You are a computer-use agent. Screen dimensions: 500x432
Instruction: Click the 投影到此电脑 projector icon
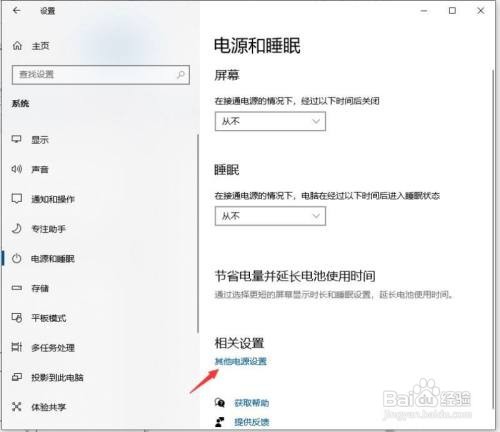pos(17,377)
